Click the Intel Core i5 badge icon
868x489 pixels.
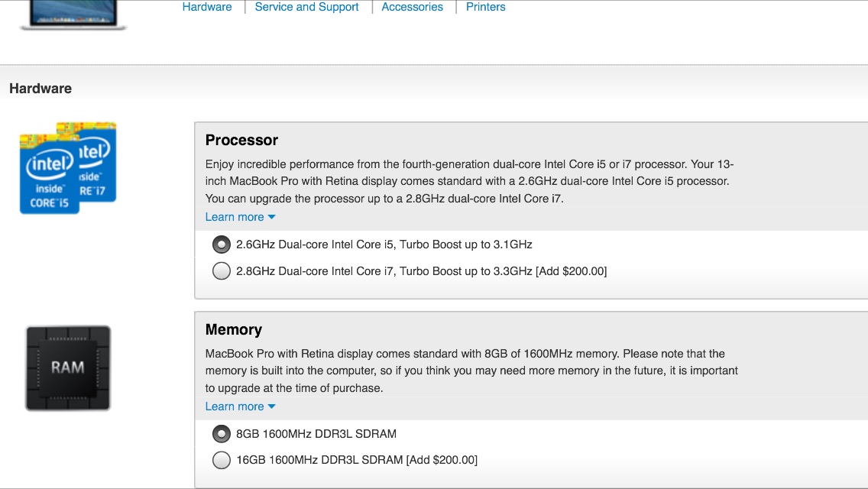[49, 174]
